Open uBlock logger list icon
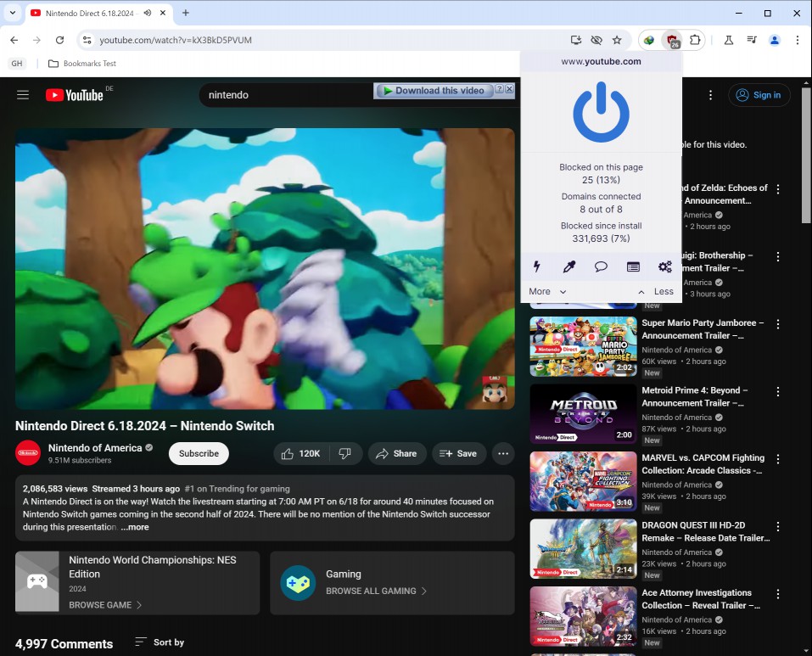The width and height of the screenshot is (812, 656). (x=633, y=266)
